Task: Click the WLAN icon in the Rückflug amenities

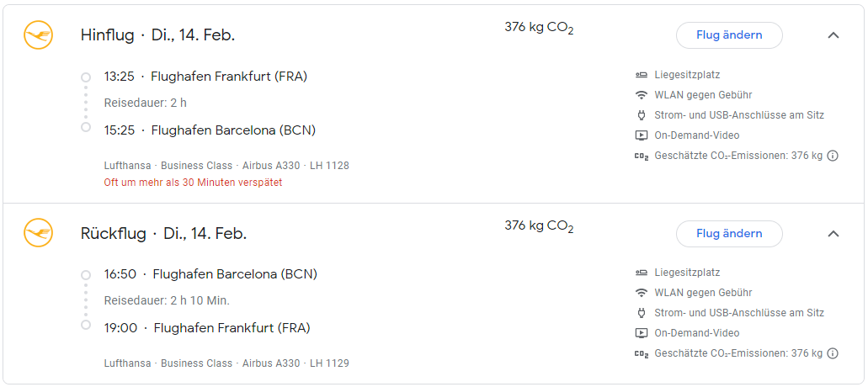Action: 642,293
